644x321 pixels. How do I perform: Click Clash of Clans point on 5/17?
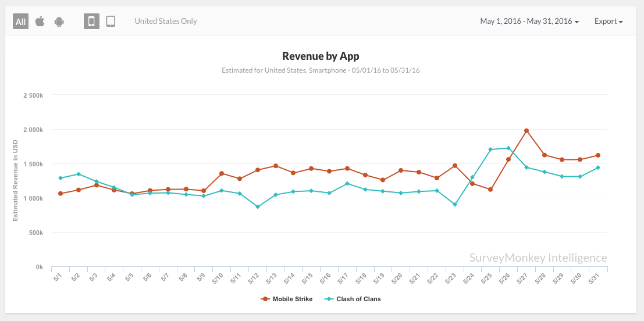click(347, 184)
